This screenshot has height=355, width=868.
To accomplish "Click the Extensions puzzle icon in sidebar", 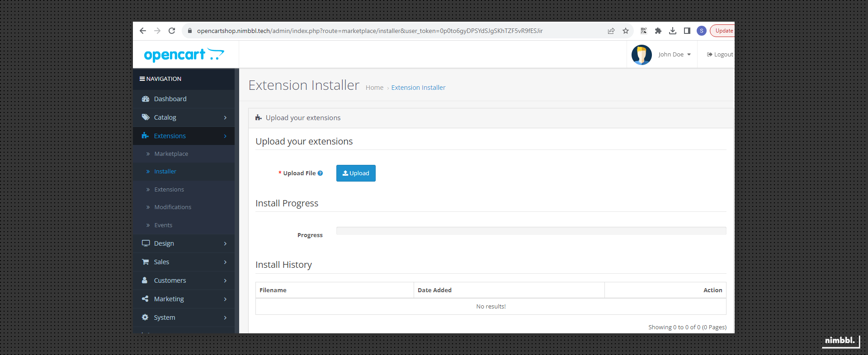I will [x=145, y=135].
